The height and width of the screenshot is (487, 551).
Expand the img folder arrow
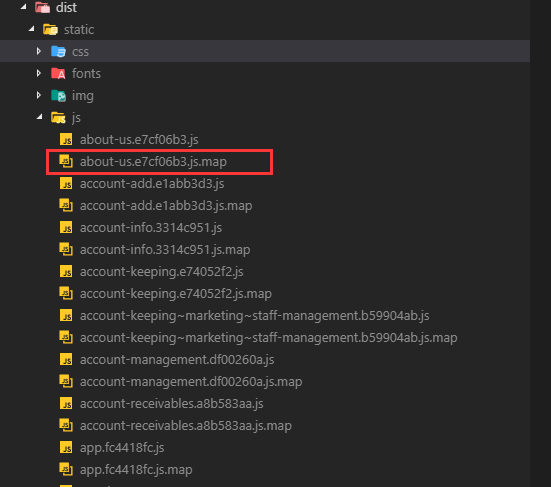click(x=39, y=95)
